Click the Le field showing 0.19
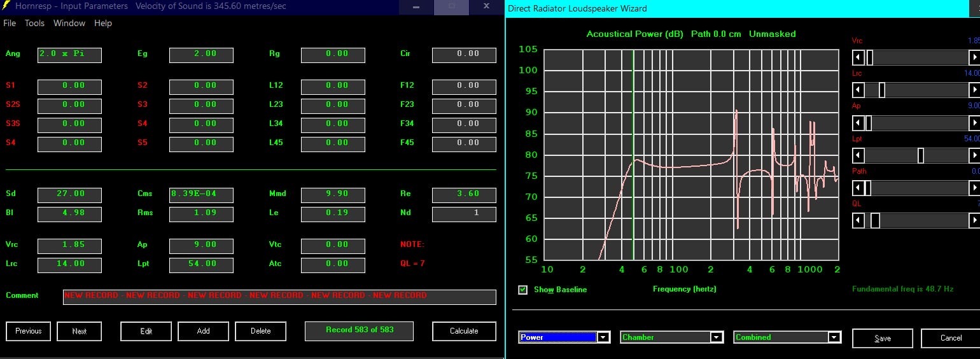Image resolution: width=980 pixels, height=359 pixels. click(333, 214)
